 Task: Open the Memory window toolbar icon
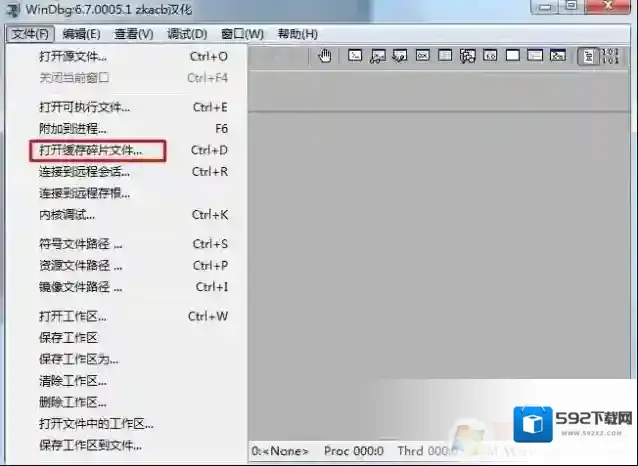(444, 56)
